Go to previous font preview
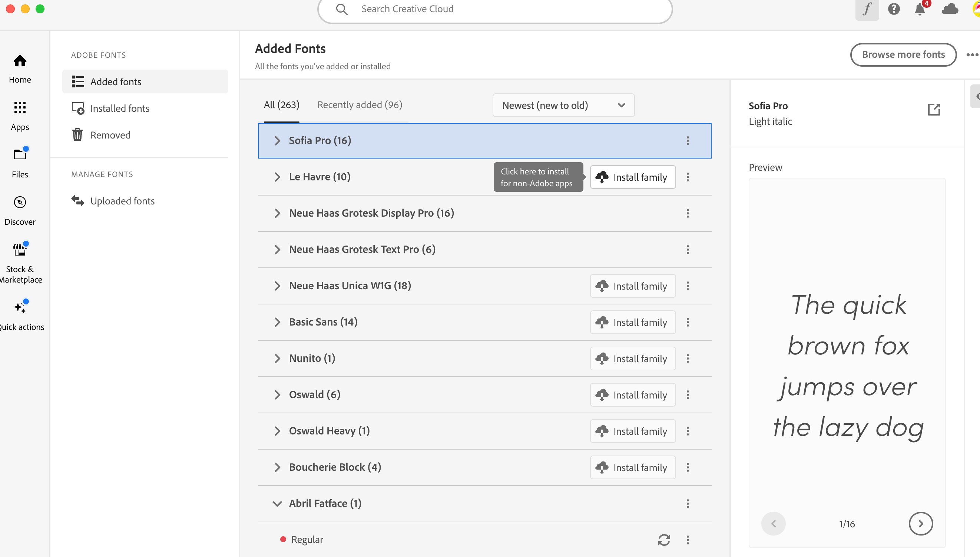Image resolution: width=980 pixels, height=557 pixels. [x=773, y=524]
